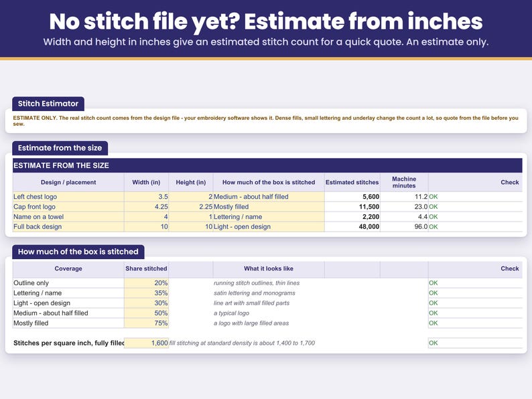Image resolution: width=532 pixels, height=399 pixels.
Task: Open coverage choice 'Lettering / name' in towel row
Action: point(269,217)
